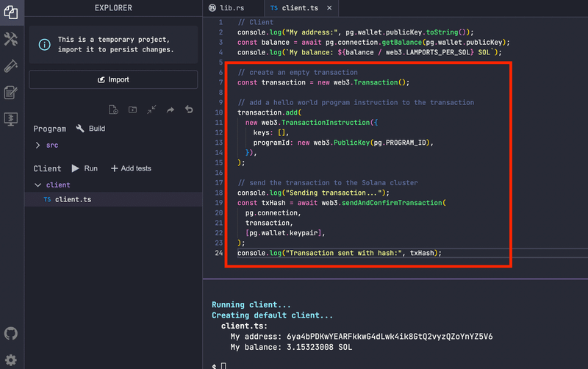Click the terminal prompt input

point(223,365)
